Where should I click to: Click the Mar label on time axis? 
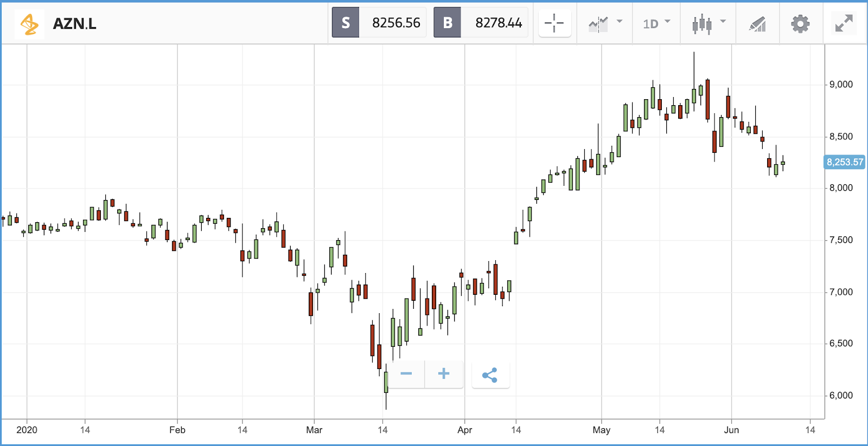pos(314,430)
